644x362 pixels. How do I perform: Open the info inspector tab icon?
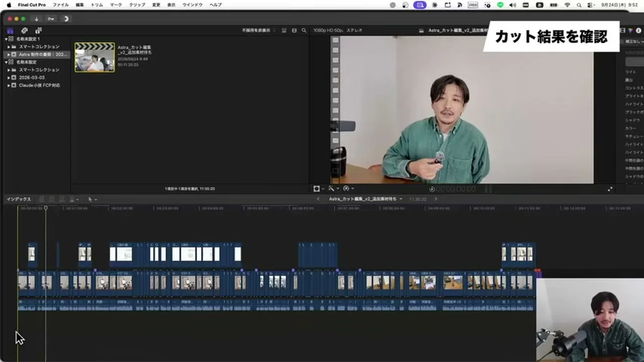click(638, 30)
